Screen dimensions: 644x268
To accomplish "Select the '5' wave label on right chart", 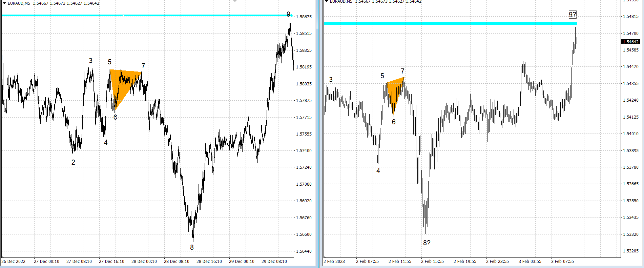I will pos(382,76).
